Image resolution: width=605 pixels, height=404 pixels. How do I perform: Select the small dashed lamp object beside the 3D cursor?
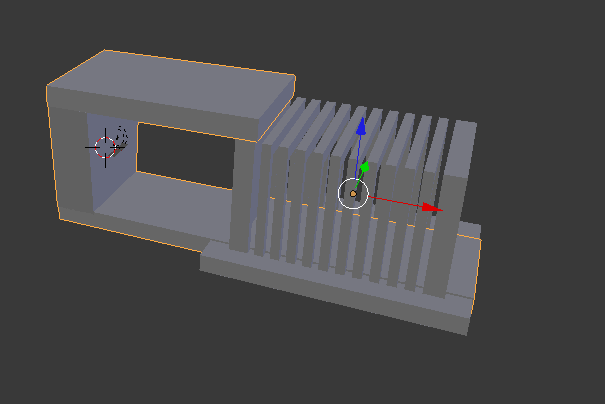[122, 136]
